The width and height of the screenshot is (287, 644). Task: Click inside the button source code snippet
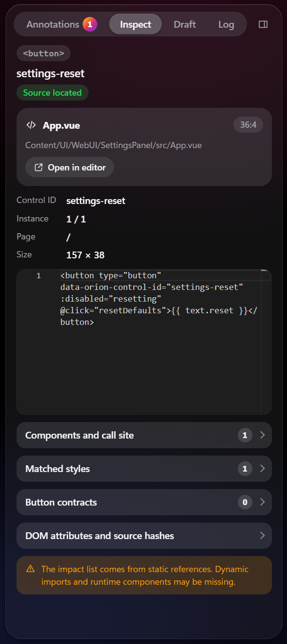click(x=159, y=299)
